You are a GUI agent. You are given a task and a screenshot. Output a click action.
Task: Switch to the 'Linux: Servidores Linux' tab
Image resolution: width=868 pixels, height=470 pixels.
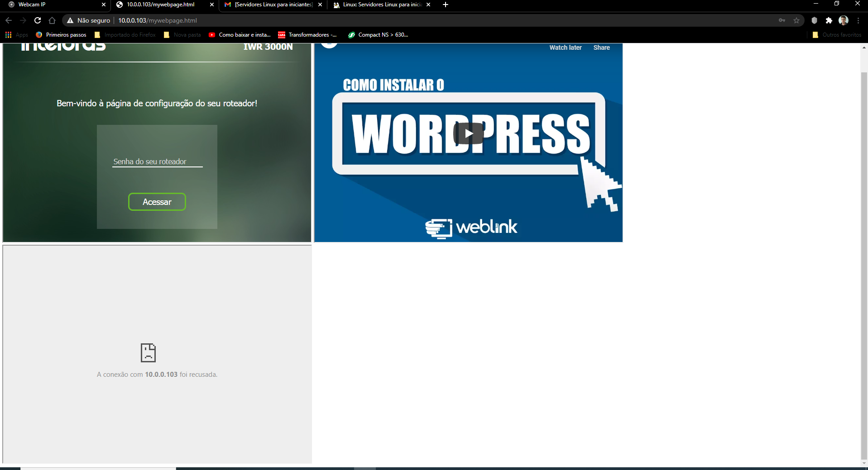coord(382,5)
